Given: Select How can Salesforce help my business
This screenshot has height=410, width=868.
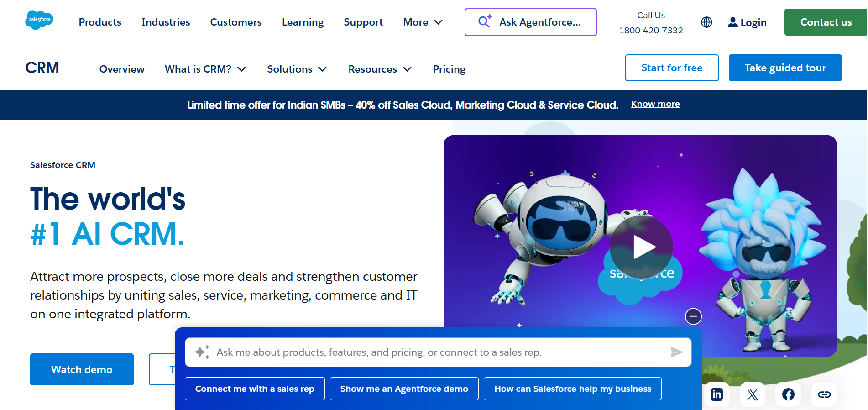Looking at the screenshot, I should [573, 389].
